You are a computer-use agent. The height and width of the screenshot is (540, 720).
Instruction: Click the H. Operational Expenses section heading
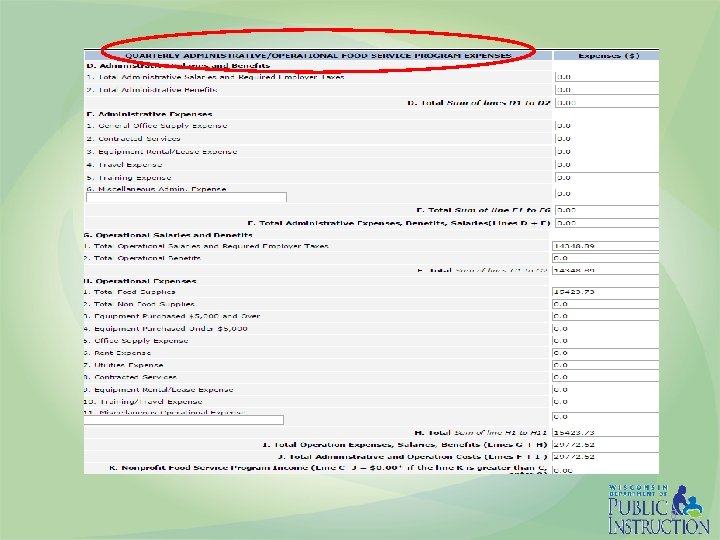140,281
